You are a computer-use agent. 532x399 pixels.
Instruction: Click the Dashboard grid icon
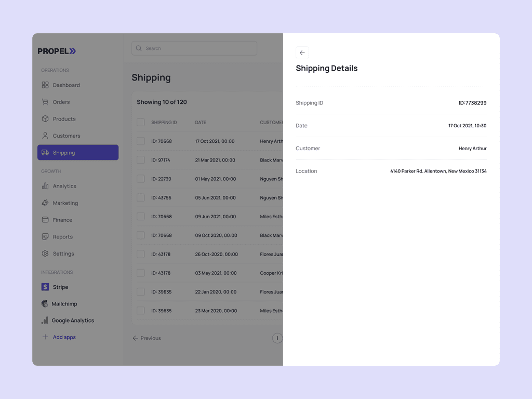45,85
